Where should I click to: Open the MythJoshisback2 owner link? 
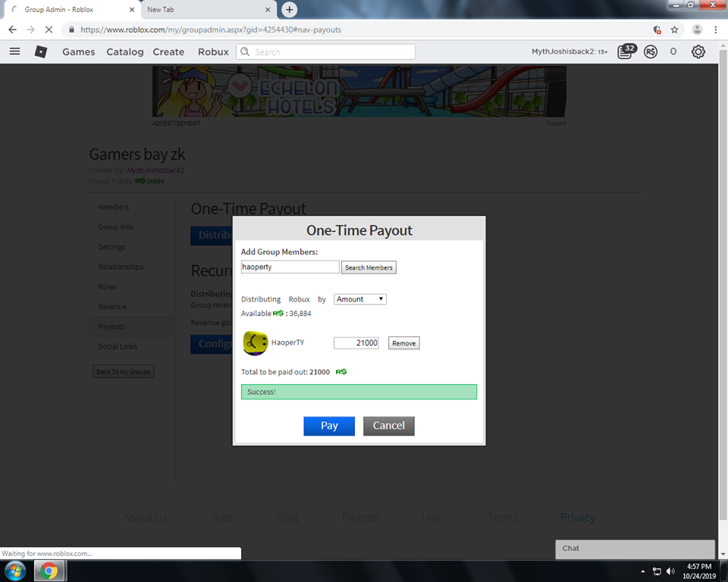(x=155, y=171)
